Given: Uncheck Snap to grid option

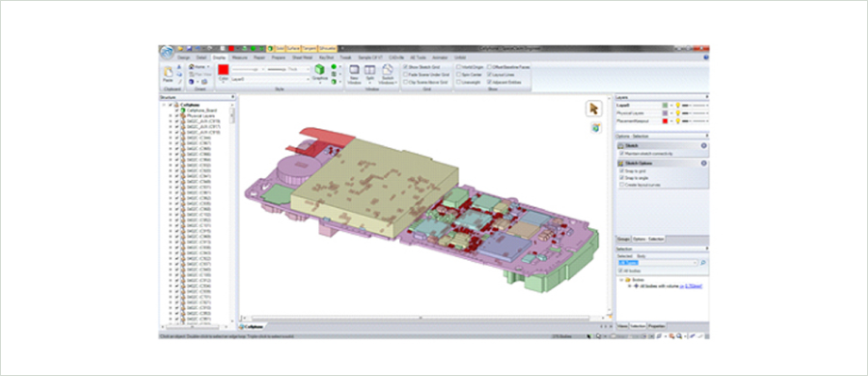Looking at the screenshot, I should tap(621, 172).
